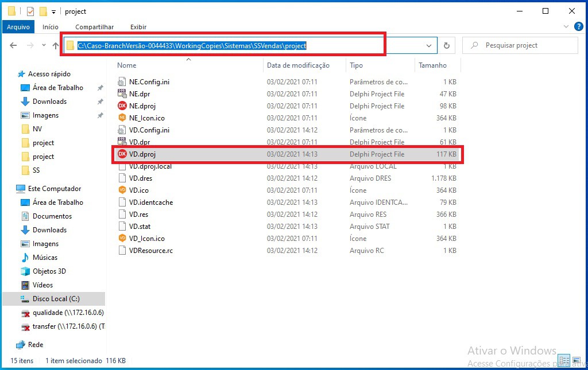Viewport: 588px width, 370px height.
Task: Click the Refresh button beside address bar
Action: pyautogui.click(x=446, y=46)
